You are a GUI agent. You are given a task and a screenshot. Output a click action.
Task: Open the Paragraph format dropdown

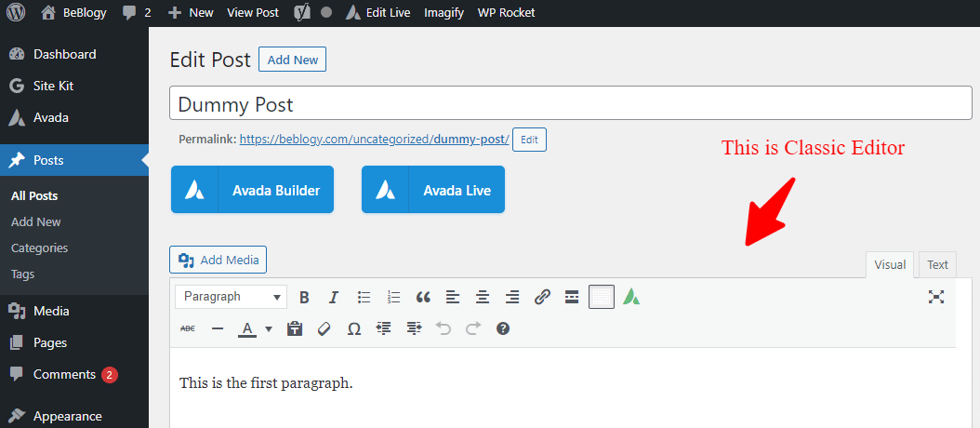click(x=232, y=297)
